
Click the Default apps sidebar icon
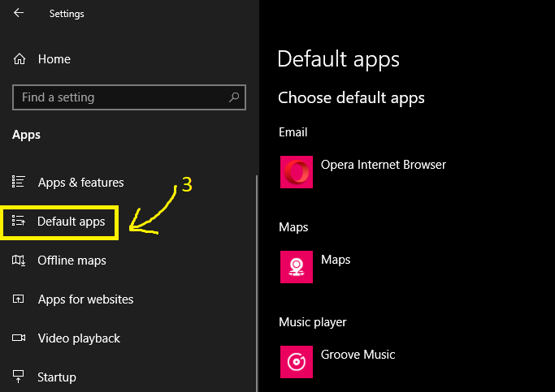click(19, 221)
